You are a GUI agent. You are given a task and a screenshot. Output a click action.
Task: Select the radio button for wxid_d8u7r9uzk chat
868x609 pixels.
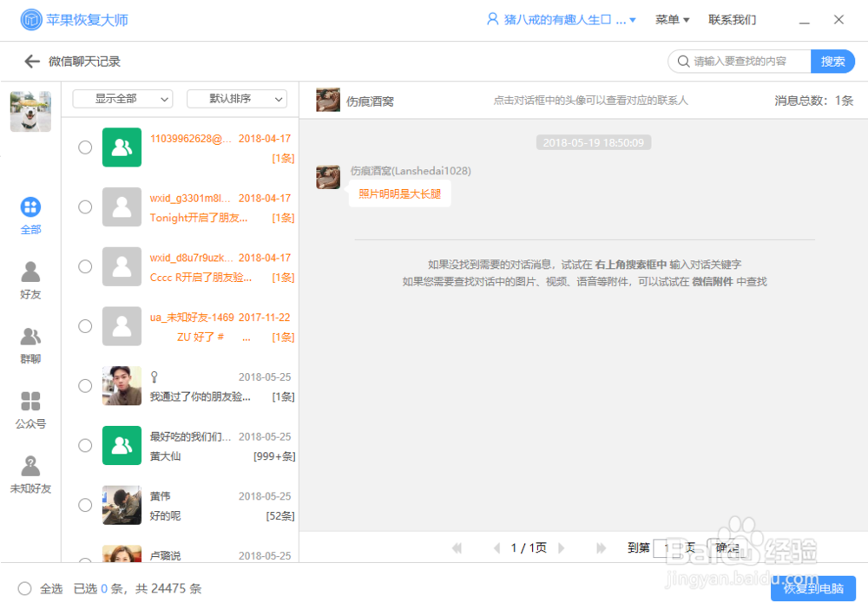coord(85,266)
